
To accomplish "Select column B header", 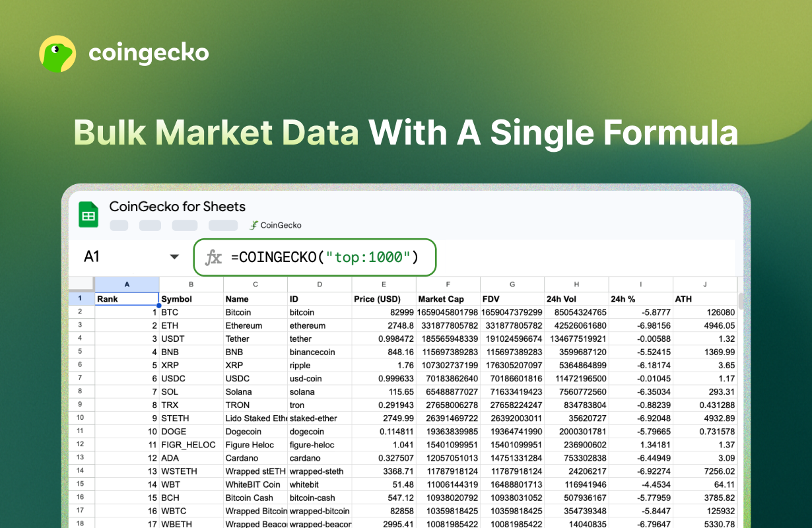I will click(x=191, y=284).
